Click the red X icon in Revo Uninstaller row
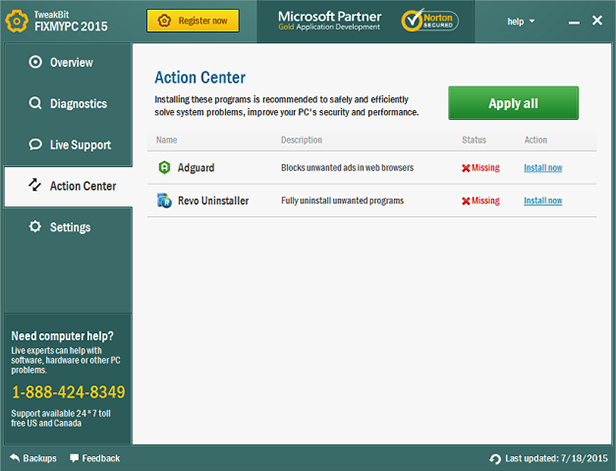Image resolution: width=616 pixels, height=471 pixels. 466,201
